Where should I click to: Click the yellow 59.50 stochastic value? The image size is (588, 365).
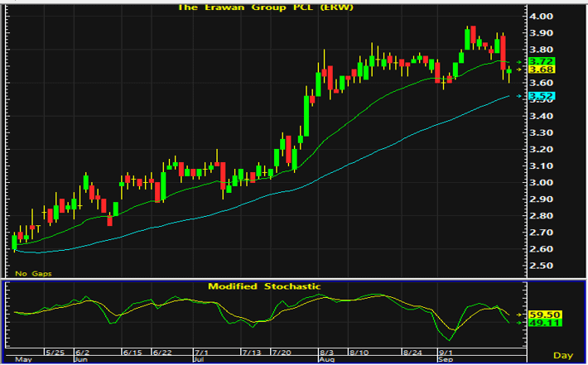[x=545, y=315]
